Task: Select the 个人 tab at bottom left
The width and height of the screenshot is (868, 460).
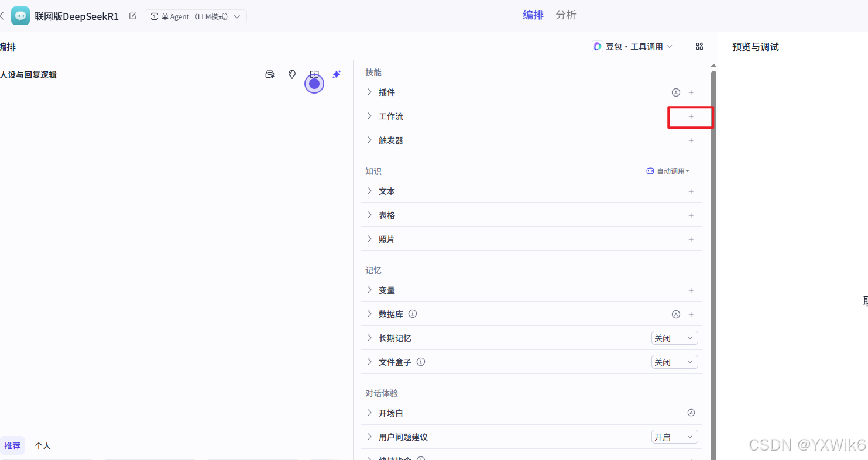Action: [x=43, y=446]
